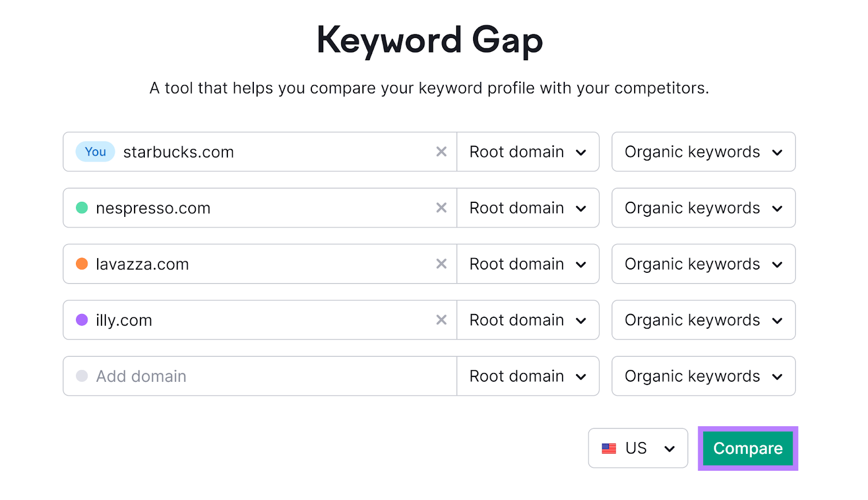868x500 pixels.
Task: Click the X to remove lavazza.com
Action: pos(441,264)
